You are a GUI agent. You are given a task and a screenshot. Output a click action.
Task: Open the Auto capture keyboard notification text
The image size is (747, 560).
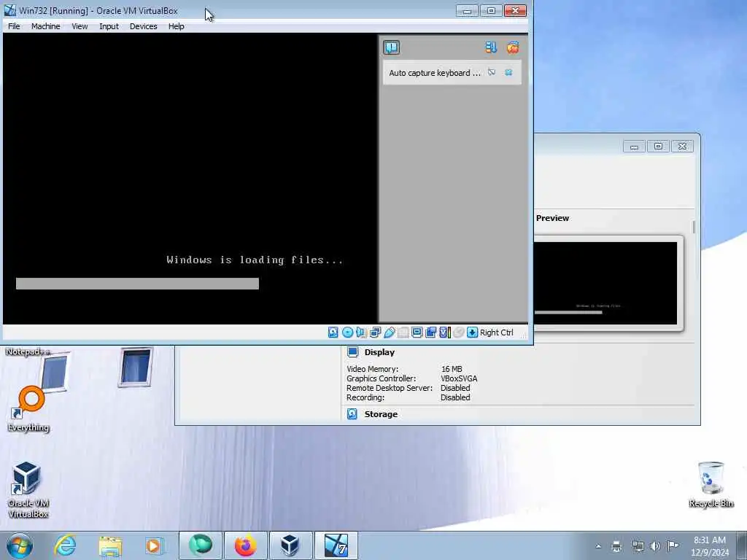point(435,73)
